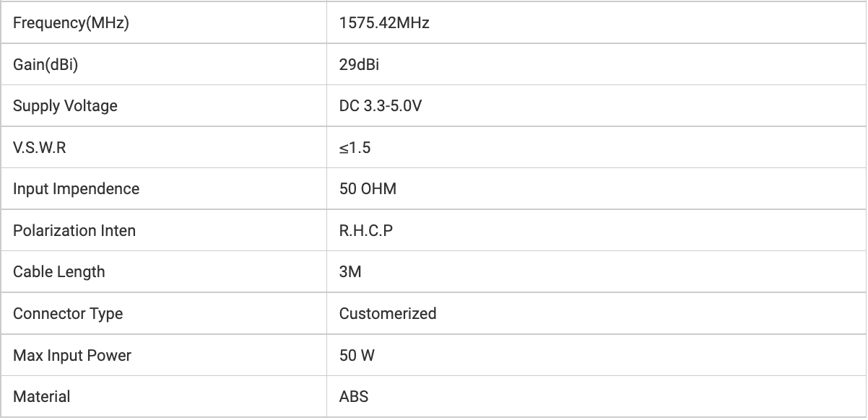Click the Cable Length label
Image resolution: width=868 pixels, height=420 pixels.
click(59, 272)
